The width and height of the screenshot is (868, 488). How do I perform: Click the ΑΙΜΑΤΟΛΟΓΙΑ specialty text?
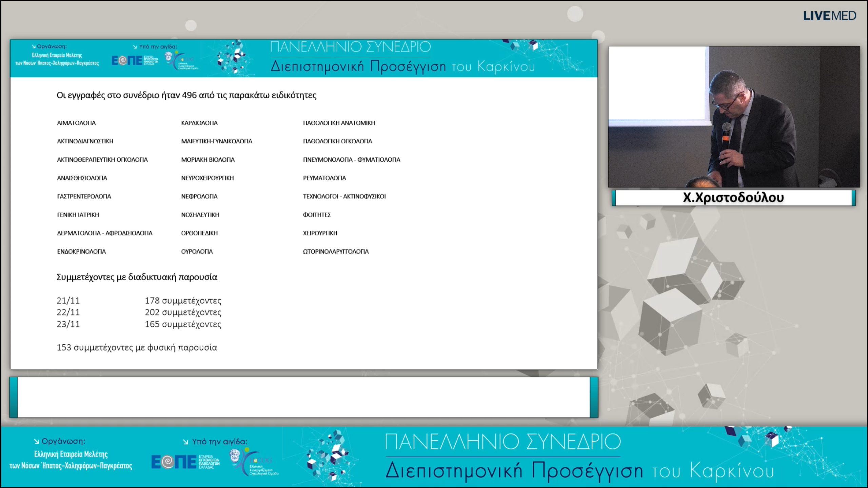[76, 123]
